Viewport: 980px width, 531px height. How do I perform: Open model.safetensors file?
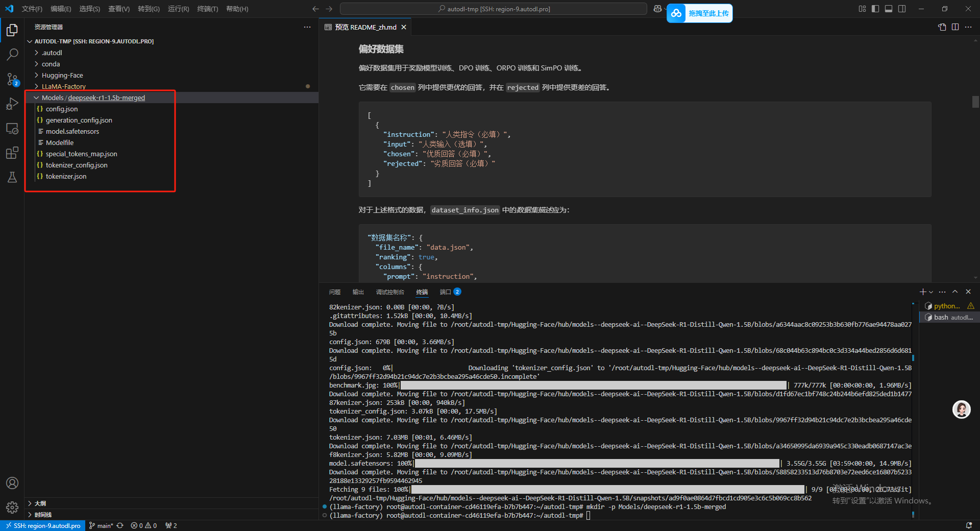click(171, 131)
